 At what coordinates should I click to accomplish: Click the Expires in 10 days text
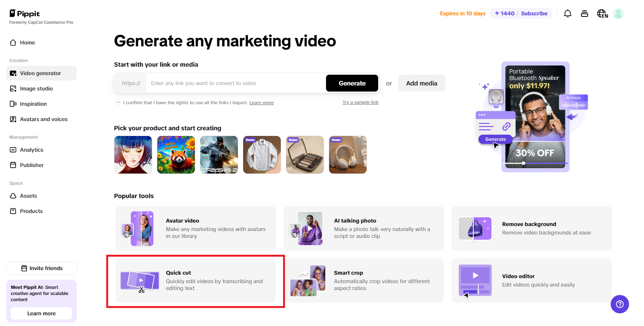[463, 13]
